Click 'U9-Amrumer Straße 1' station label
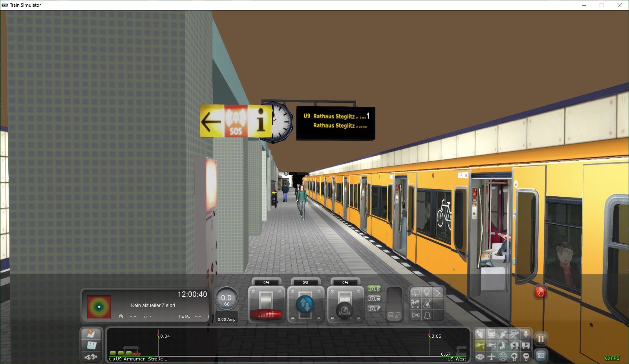629x364 pixels. pos(141,359)
